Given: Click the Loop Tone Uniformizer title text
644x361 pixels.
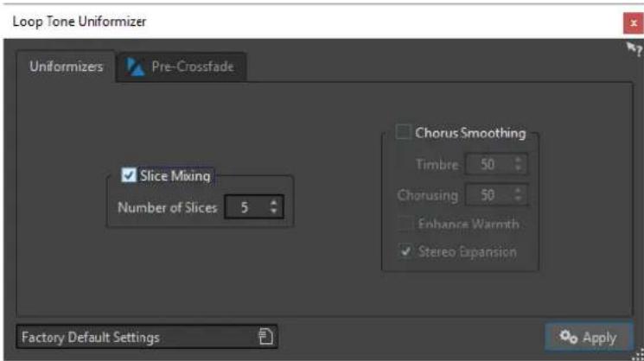Looking at the screenshot, I should (x=80, y=22).
